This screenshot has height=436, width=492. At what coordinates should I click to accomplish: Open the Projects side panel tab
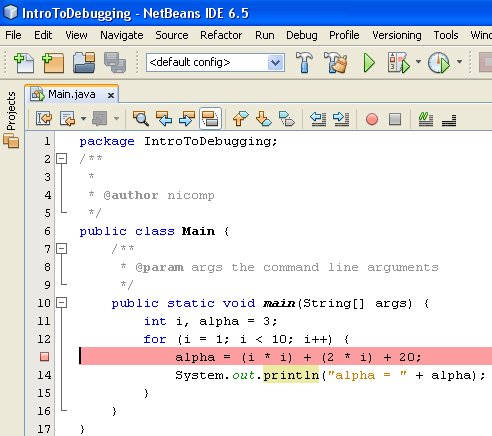(11, 111)
